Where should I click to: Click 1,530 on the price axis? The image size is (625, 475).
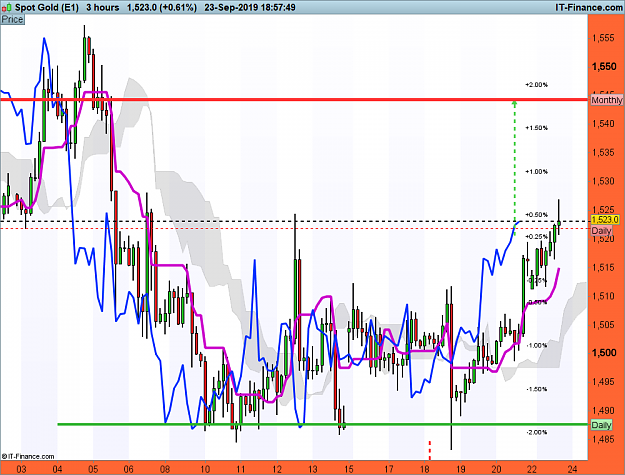click(x=604, y=181)
